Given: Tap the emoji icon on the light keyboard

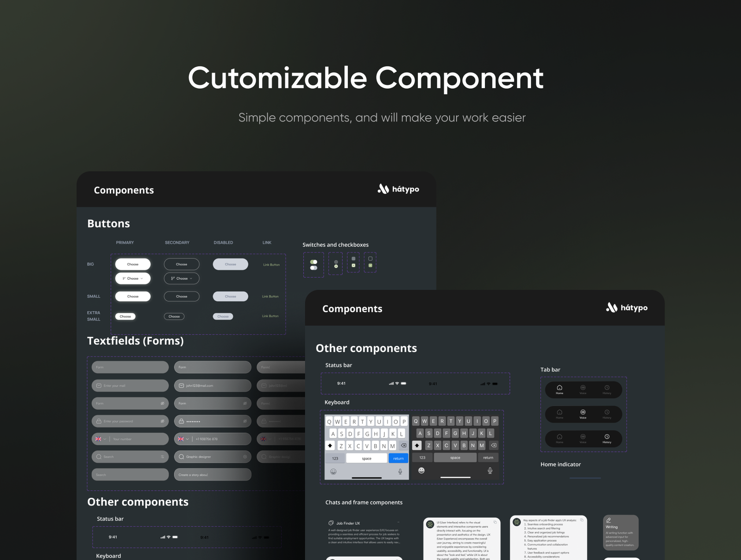Looking at the screenshot, I should pyautogui.click(x=333, y=472).
